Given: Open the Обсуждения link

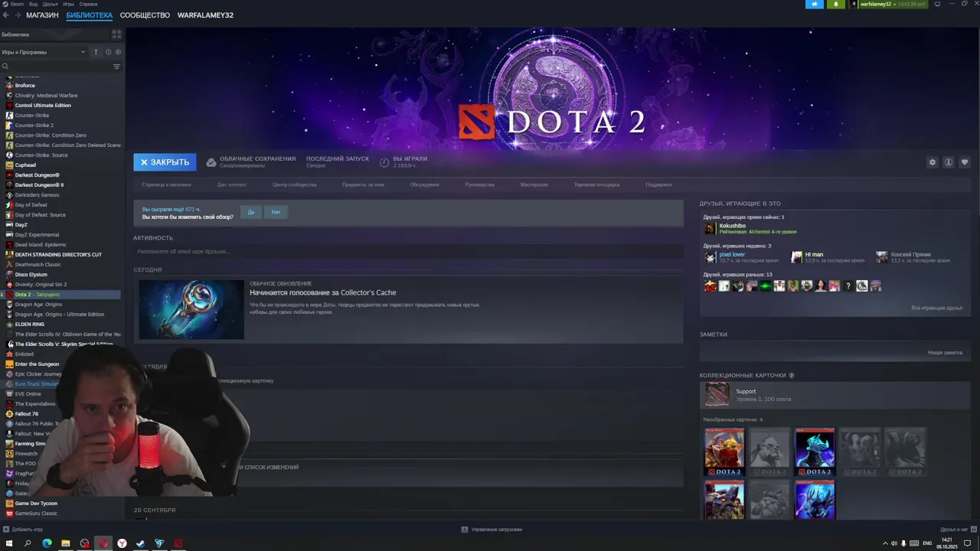Looking at the screenshot, I should click(424, 184).
